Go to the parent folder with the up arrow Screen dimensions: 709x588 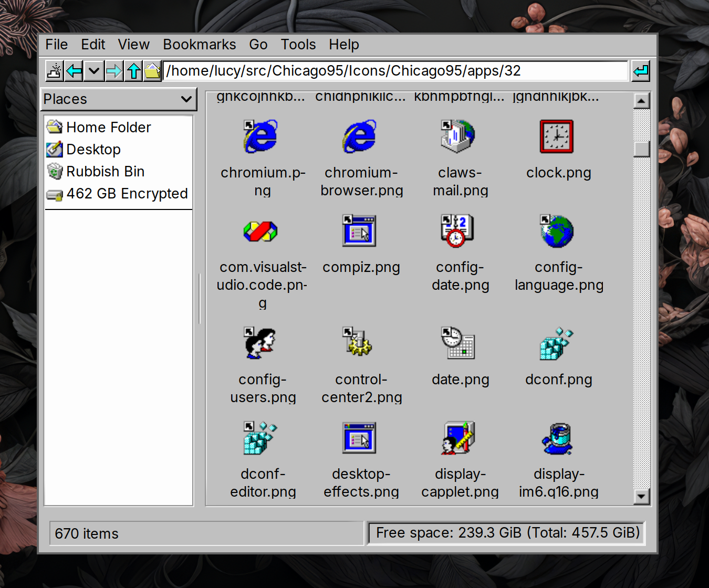(x=133, y=71)
